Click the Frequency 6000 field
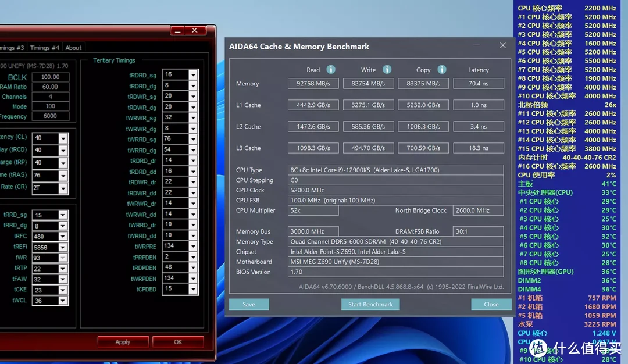This screenshot has height=364, width=628. click(51, 116)
